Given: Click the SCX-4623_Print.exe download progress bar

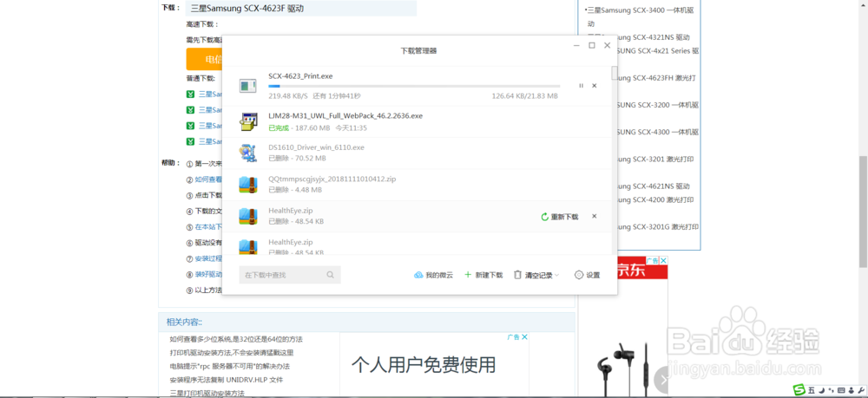Looking at the screenshot, I should (x=414, y=86).
